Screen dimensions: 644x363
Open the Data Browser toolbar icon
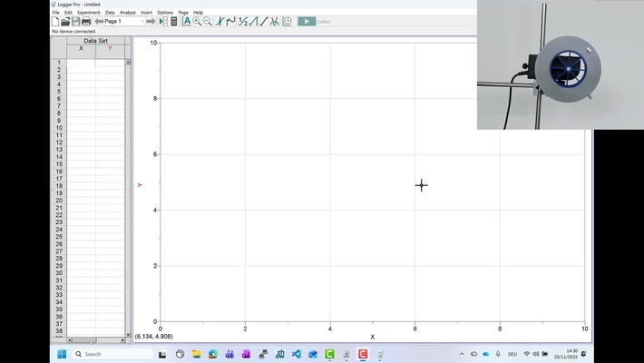tap(163, 22)
